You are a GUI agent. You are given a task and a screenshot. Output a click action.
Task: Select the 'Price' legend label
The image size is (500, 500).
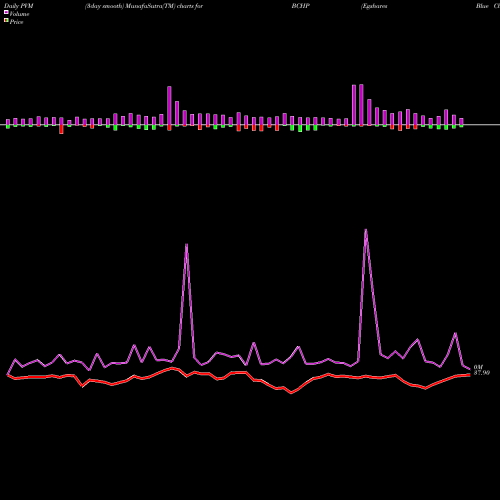(16, 22)
